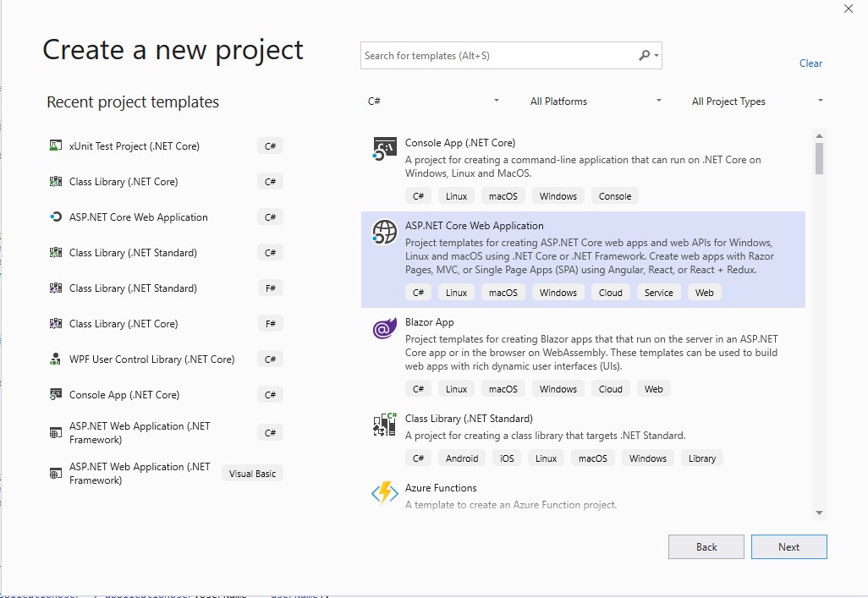Click the template list scrollbar thumb
This screenshot has height=598, width=868.
tap(819, 158)
